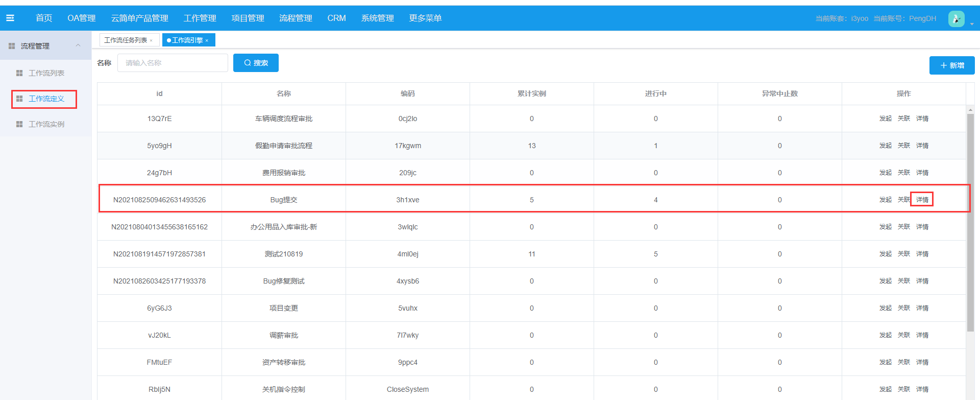The image size is (980, 400).
Task: Open the 流程管理 top menu
Action: click(296, 18)
